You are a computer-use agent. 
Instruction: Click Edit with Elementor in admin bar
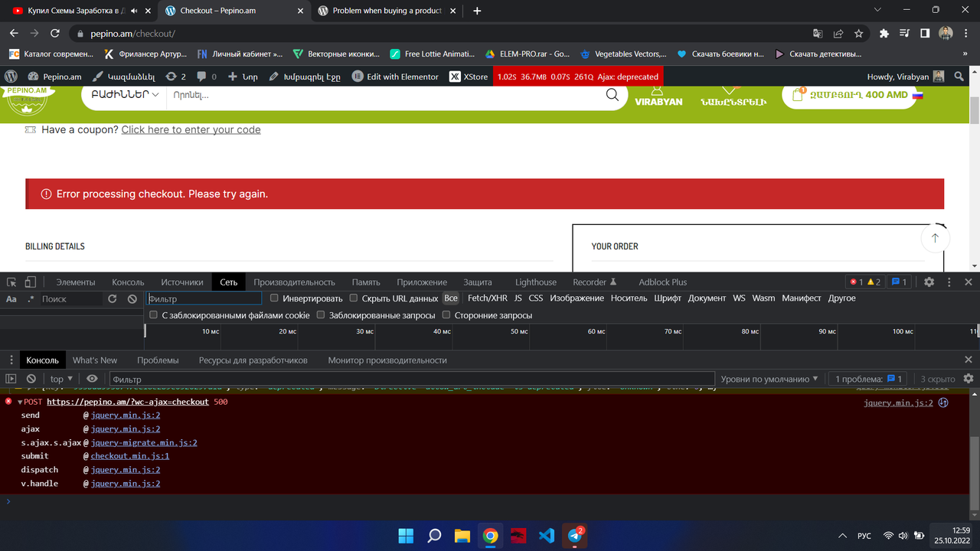tap(395, 77)
